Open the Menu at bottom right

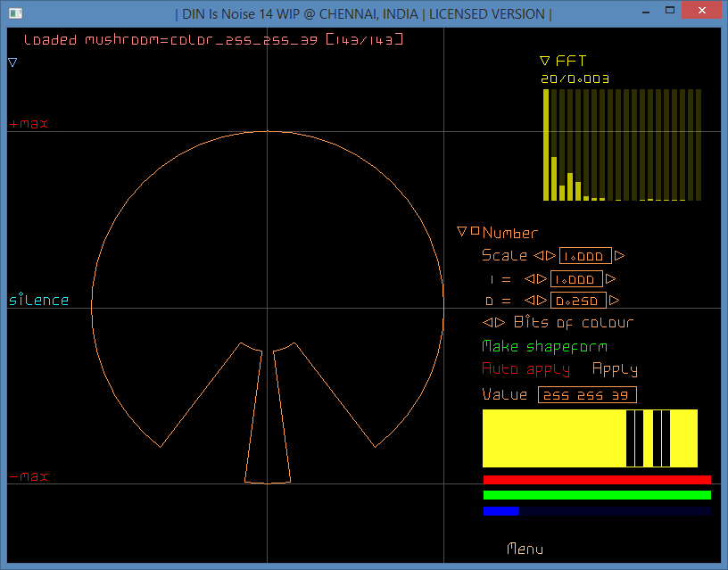(x=525, y=549)
